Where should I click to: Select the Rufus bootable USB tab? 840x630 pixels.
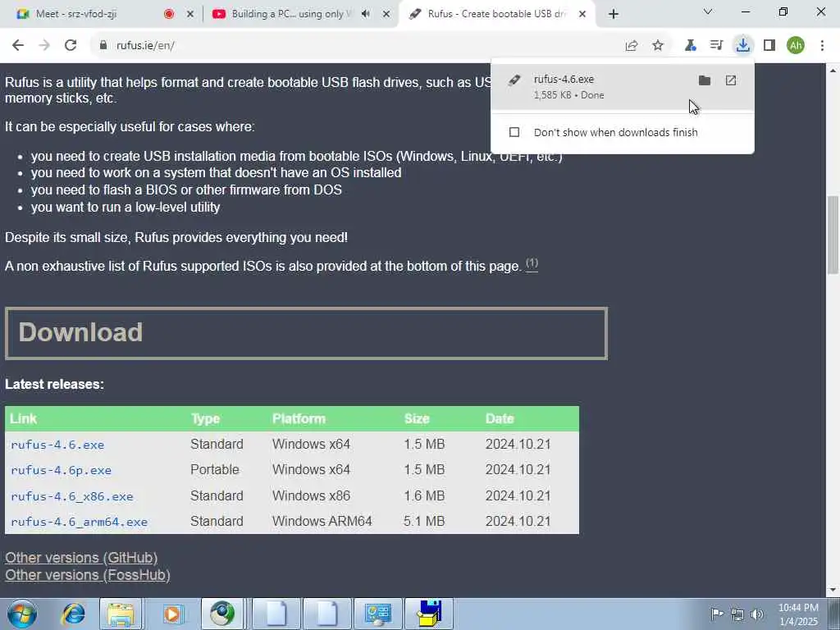[495, 14]
